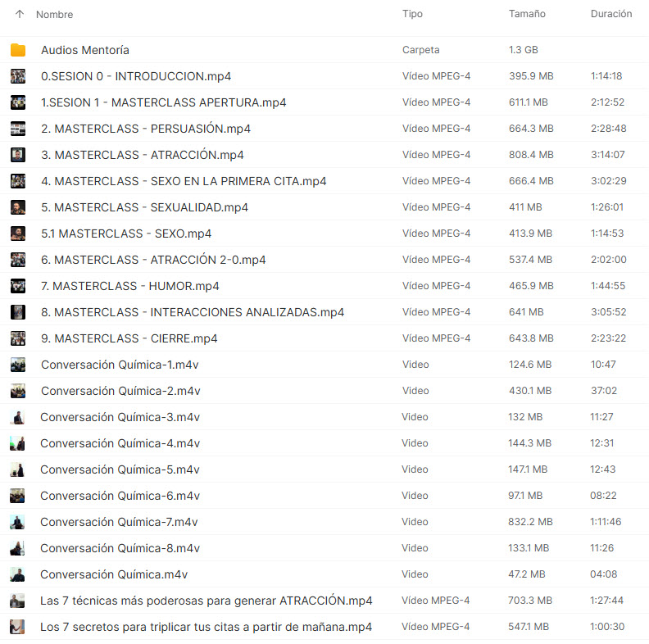The image size is (649, 644).
Task: Click thumbnail of 3. MASTERCLASS - ATRACCIÓN.mp4
Action: coord(18,155)
